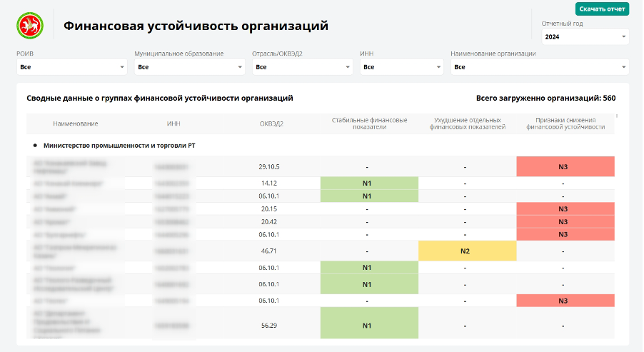Expand the РОИВ filter dropdown

pyautogui.click(x=72, y=67)
